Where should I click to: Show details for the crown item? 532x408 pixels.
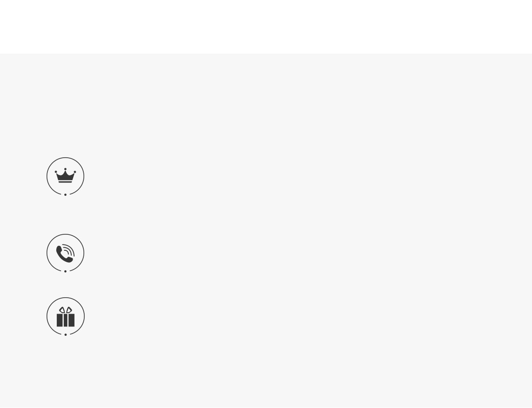pos(65,176)
